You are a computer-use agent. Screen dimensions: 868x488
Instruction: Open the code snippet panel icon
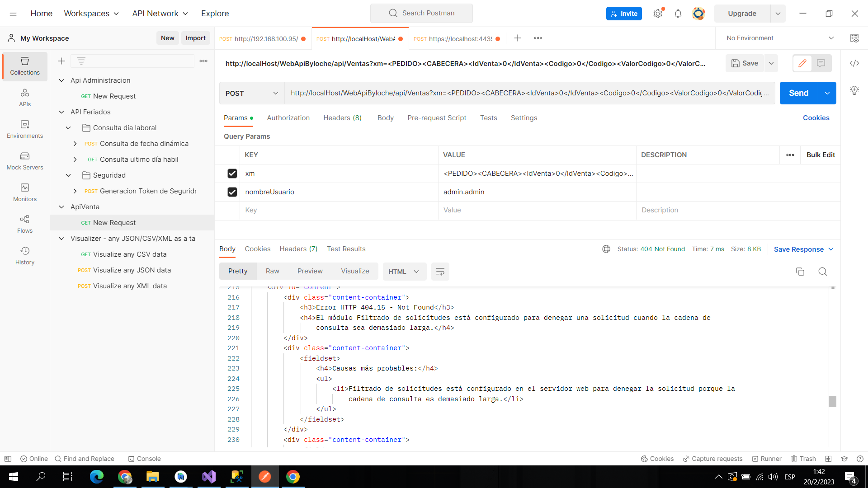coord(854,63)
